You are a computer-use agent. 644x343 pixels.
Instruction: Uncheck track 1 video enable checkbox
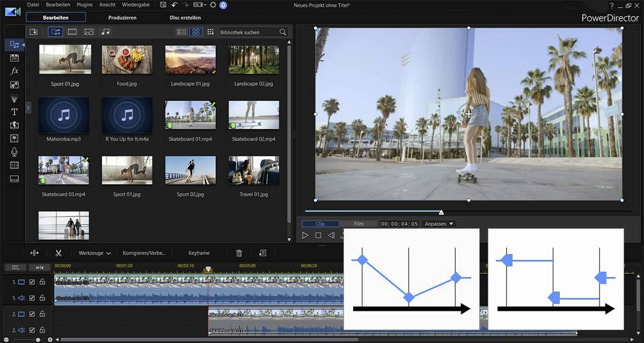click(x=32, y=282)
